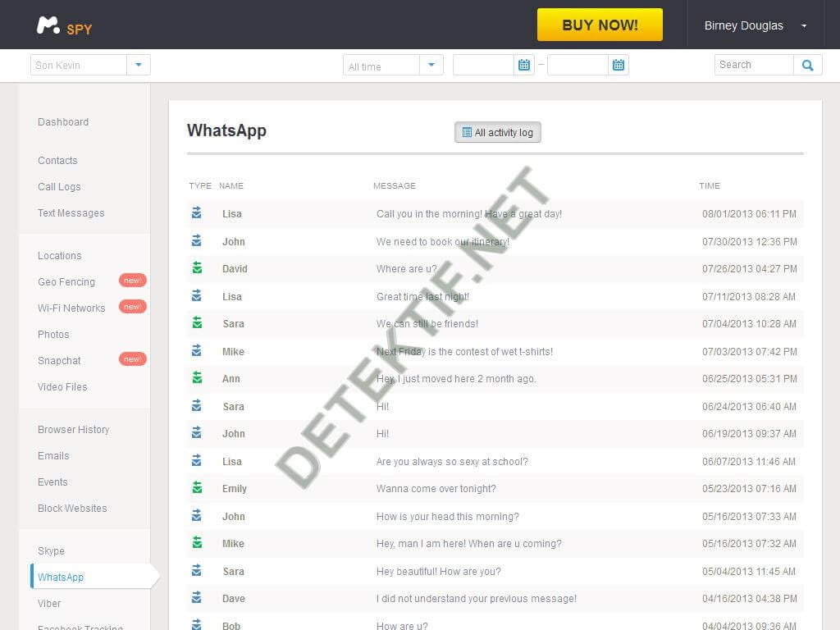This screenshot has height=630, width=840.
Task: Open the All time filter dropdown
Action: tap(432, 65)
